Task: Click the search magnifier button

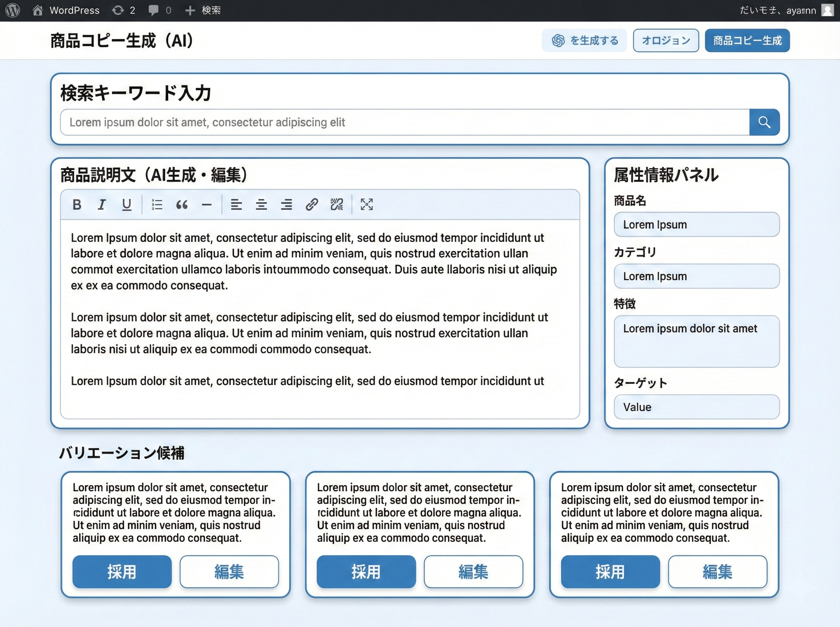Action: coord(764,122)
